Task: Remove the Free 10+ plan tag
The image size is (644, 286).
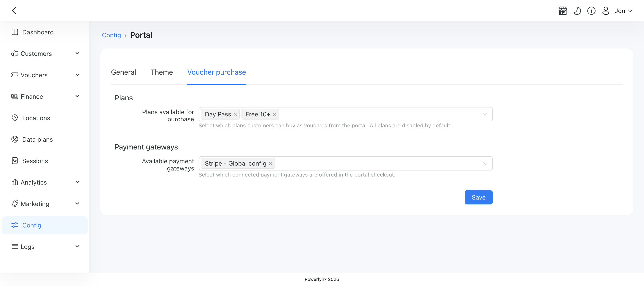Action: click(x=275, y=114)
